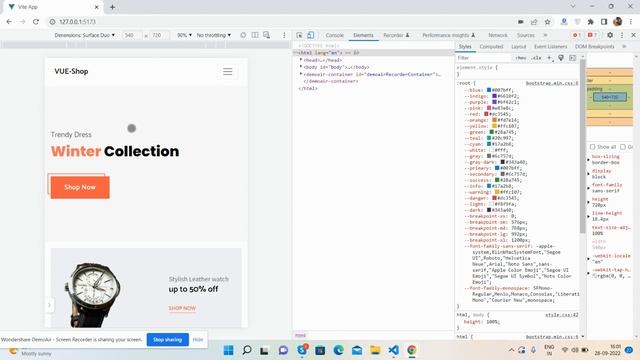Viewport: 640px width, 360px height.
Task: Click the Styles Filter input field
Action: pyautogui.click(x=484, y=58)
